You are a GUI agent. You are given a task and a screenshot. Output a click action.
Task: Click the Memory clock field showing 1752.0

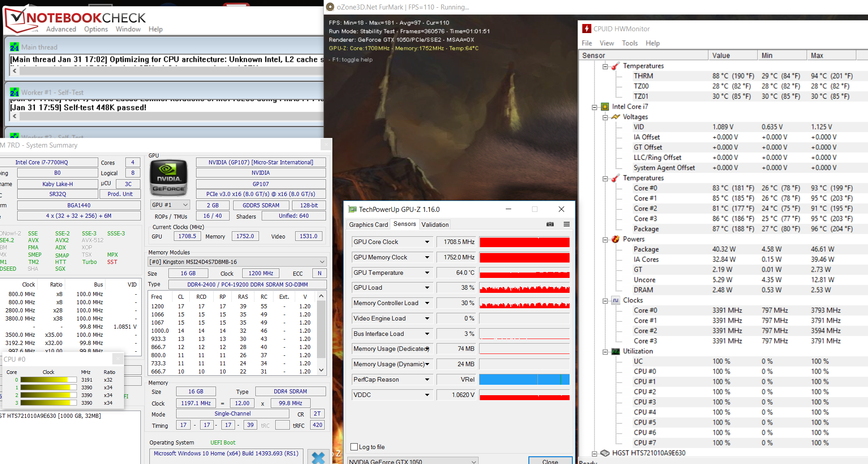tap(245, 236)
